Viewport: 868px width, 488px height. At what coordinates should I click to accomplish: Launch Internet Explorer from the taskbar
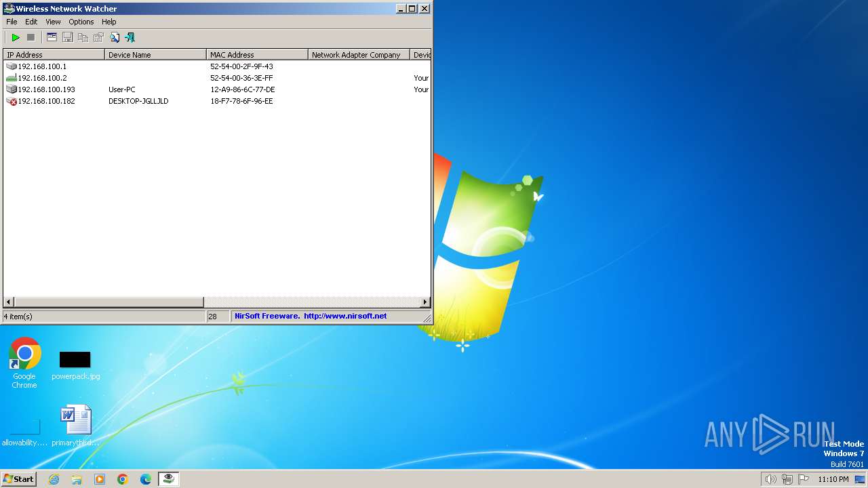(x=54, y=479)
